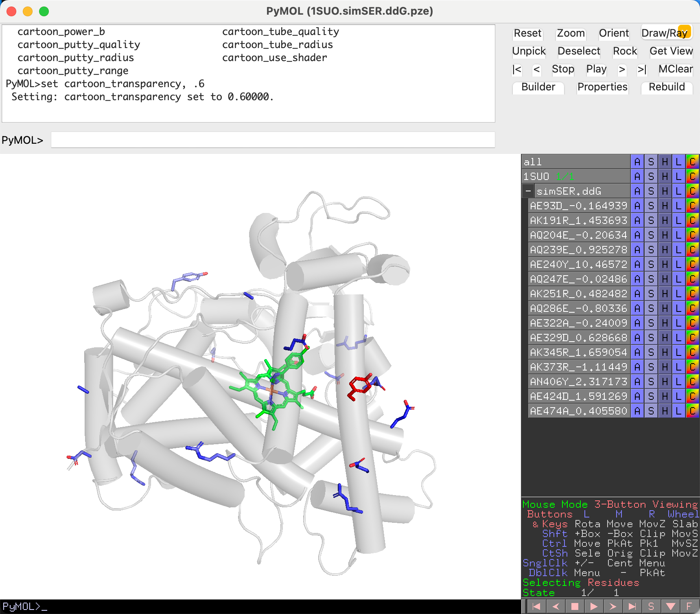Viewport: 700px width, 614px height.
Task: Jump to last frame in bottom controls
Action: (x=632, y=606)
